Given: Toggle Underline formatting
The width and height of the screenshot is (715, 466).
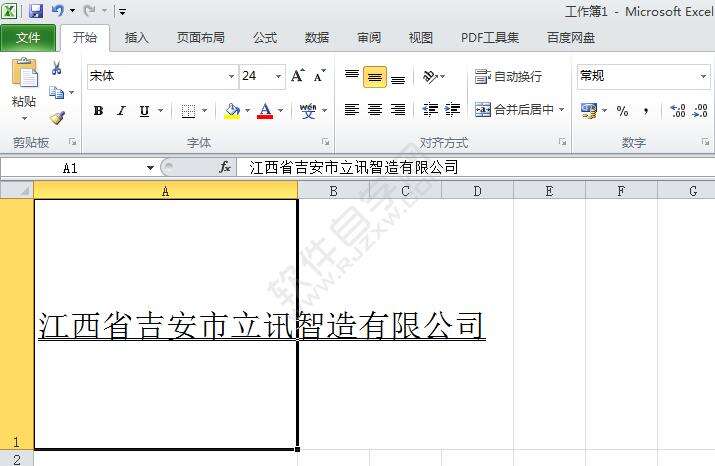Looking at the screenshot, I should (x=145, y=110).
